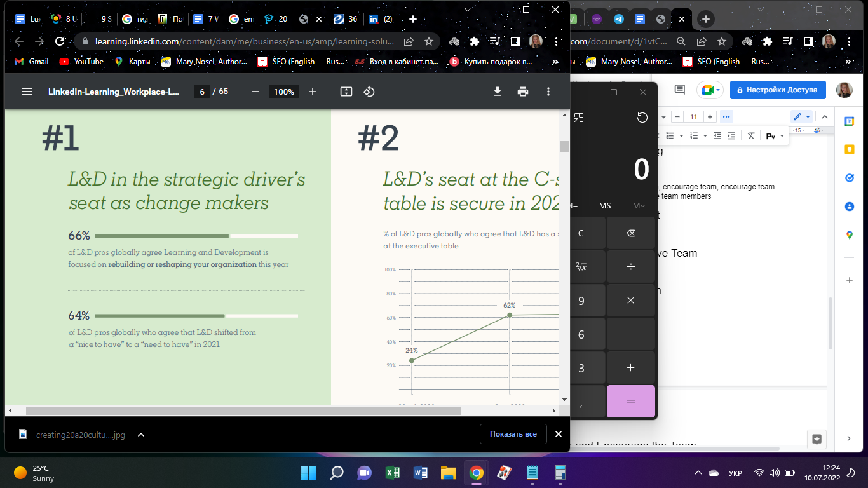This screenshot has width=868, height=488.
Task: Toggle Chrome side panel button
Action: [515, 41]
